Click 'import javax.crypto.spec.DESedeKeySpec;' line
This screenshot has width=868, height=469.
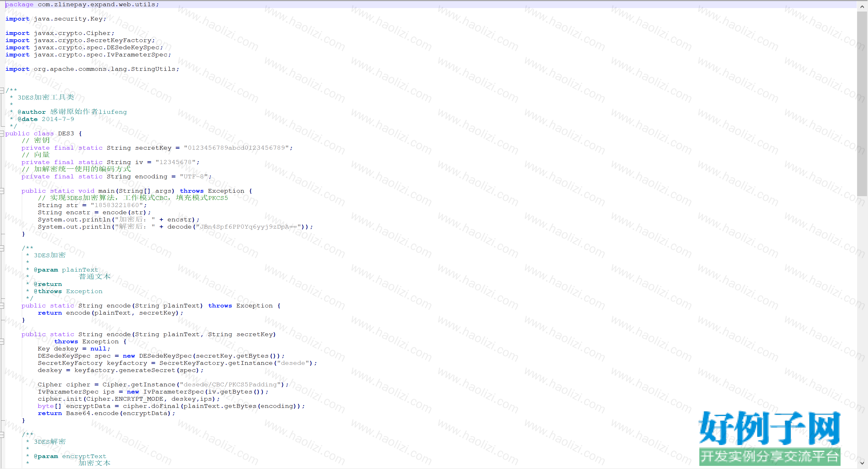pyautogui.click(x=84, y=47)
